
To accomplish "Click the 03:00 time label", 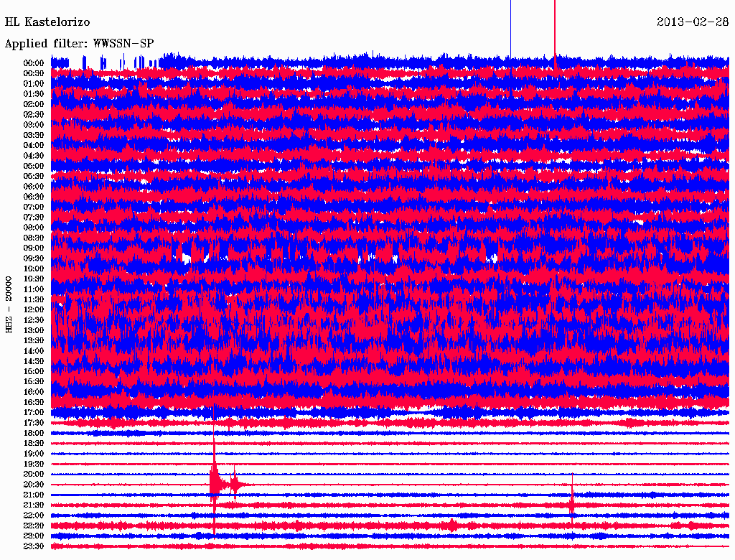I will point(34,125).
